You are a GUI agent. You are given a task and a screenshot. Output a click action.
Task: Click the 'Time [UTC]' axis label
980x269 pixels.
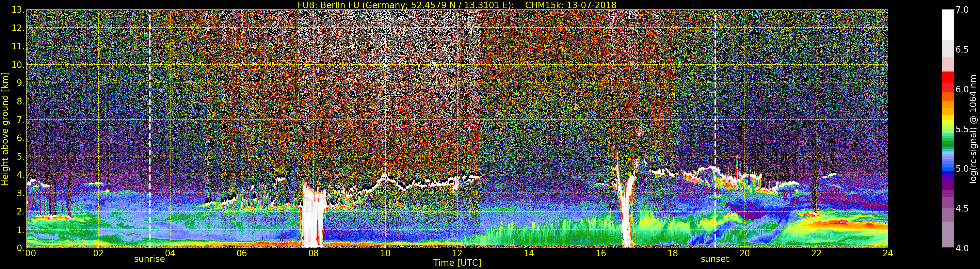(457, 263)
